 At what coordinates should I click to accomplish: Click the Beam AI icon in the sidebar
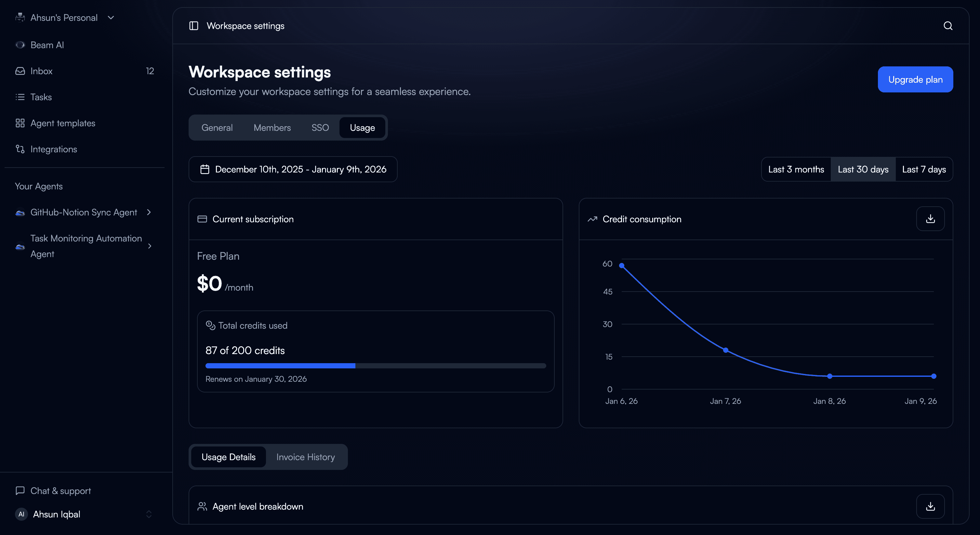pos(20,45)
